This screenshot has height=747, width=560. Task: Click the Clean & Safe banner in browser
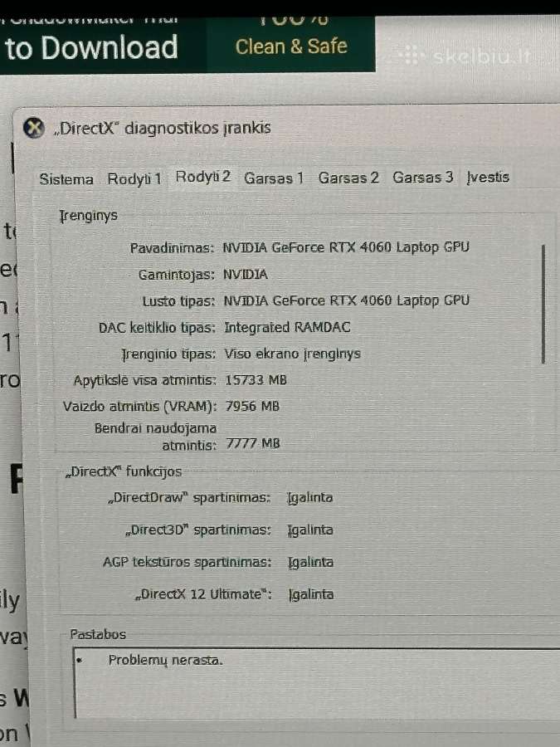291,46
